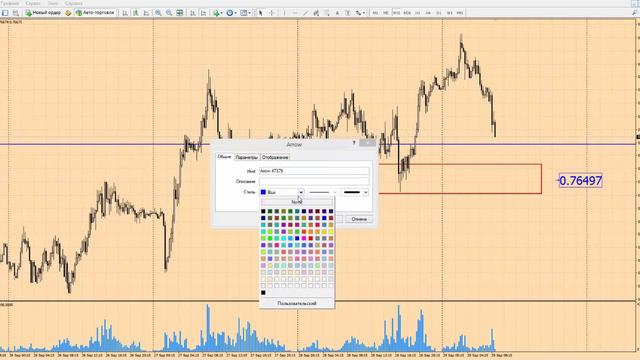Switch to D1 timeframe
Viewport: 640px width, 360px height.
pos(439,13)
